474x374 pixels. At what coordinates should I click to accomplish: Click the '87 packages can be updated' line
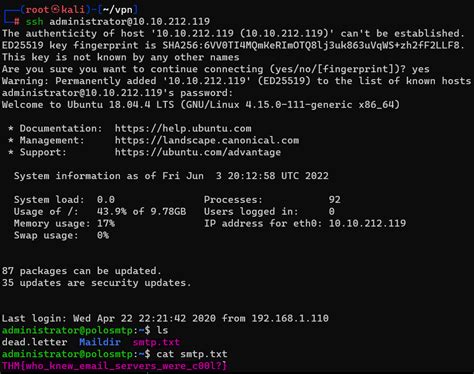[82, 271]
